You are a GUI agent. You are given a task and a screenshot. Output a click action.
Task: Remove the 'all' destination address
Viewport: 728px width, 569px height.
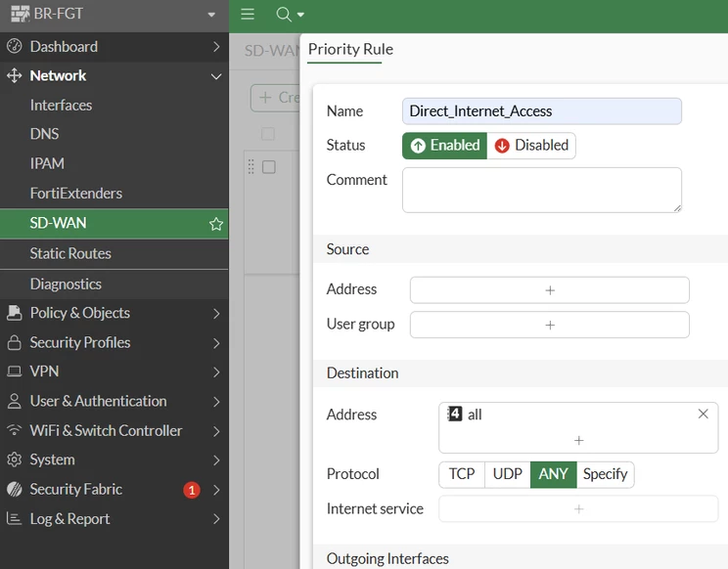coord(703,414)
